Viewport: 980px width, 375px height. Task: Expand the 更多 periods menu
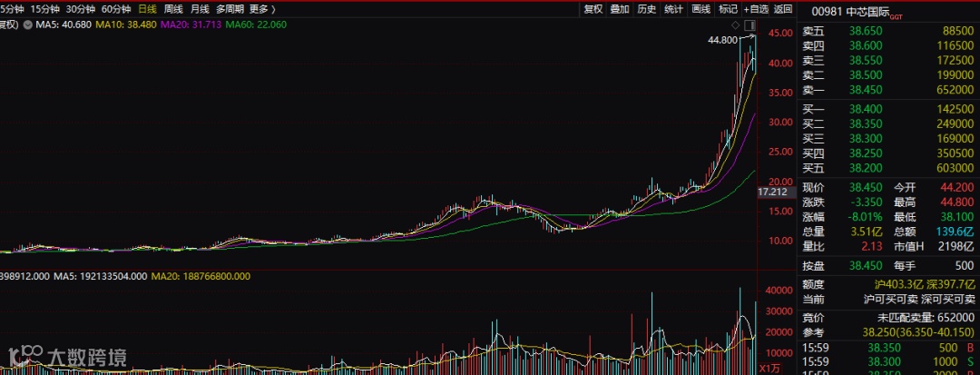(260, 9)
